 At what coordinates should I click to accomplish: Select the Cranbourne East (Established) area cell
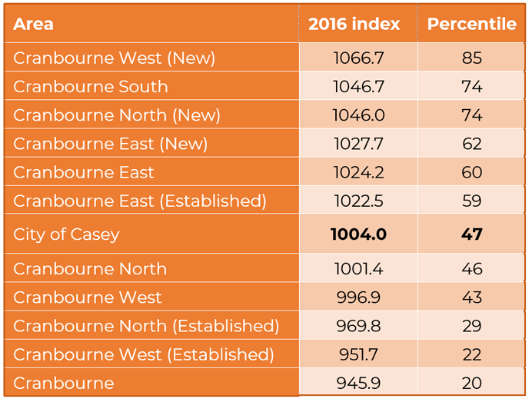(x=140, y=201)
